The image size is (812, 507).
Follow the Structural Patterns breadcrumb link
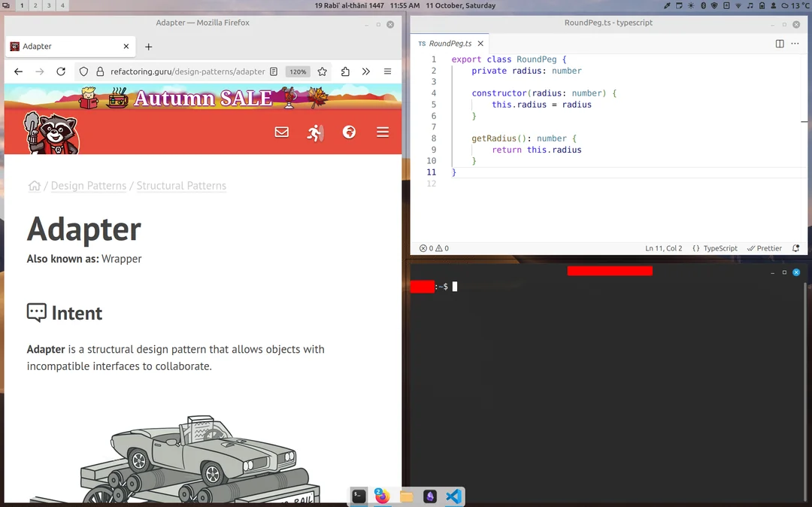(x=181, y=185)
